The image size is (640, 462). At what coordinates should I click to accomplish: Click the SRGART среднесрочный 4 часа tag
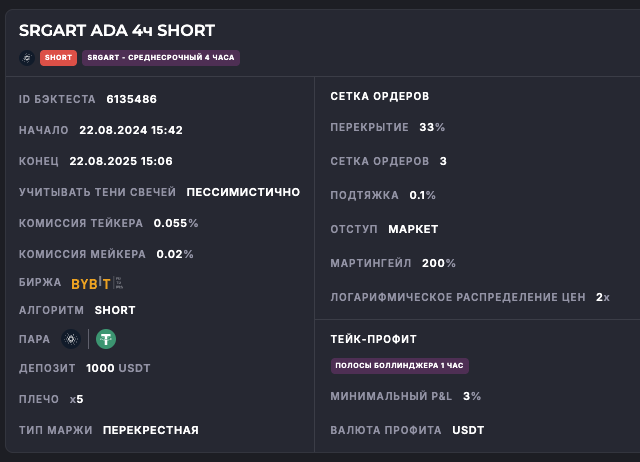click(x=161, y=58)
